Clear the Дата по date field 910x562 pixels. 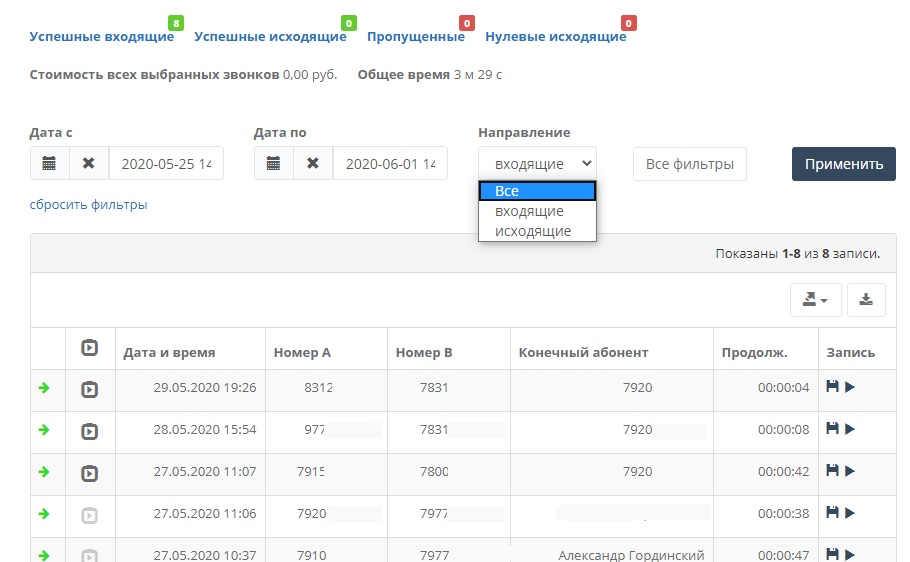(x=313, y=164)
